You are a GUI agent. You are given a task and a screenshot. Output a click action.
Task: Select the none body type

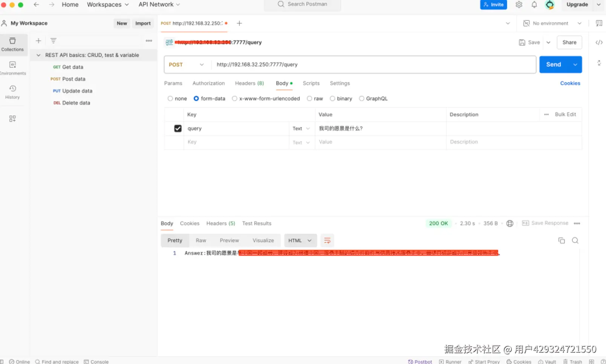coord(170,99)
